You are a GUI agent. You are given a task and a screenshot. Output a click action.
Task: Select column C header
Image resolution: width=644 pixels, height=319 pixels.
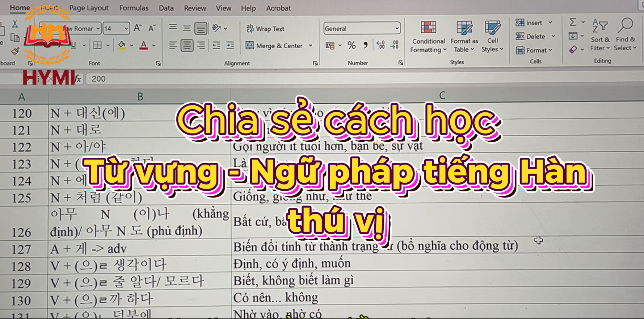[442, 96]
